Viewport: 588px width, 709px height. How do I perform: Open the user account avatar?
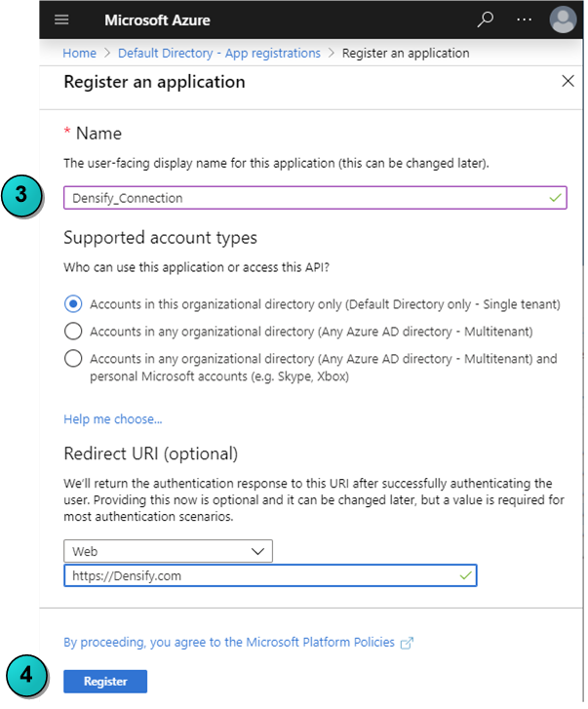click(x=563, y=20)
